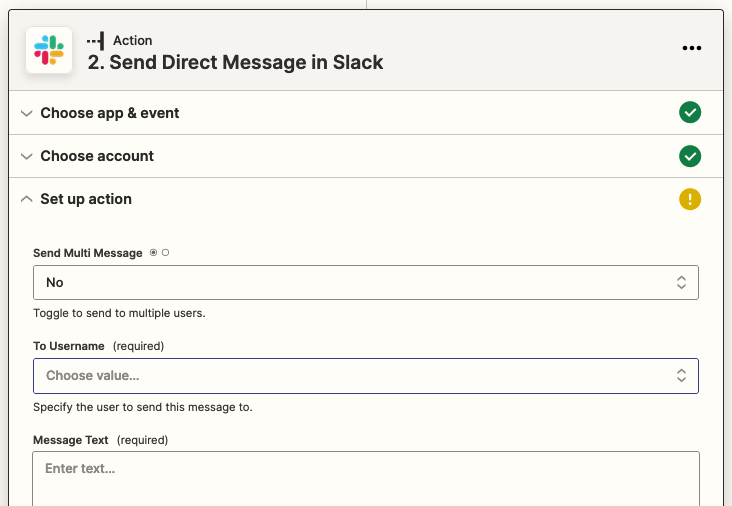Viewport: 732px width, 506px height.
Task: Click into the Message Text input box
Action: tap(365, 478)
